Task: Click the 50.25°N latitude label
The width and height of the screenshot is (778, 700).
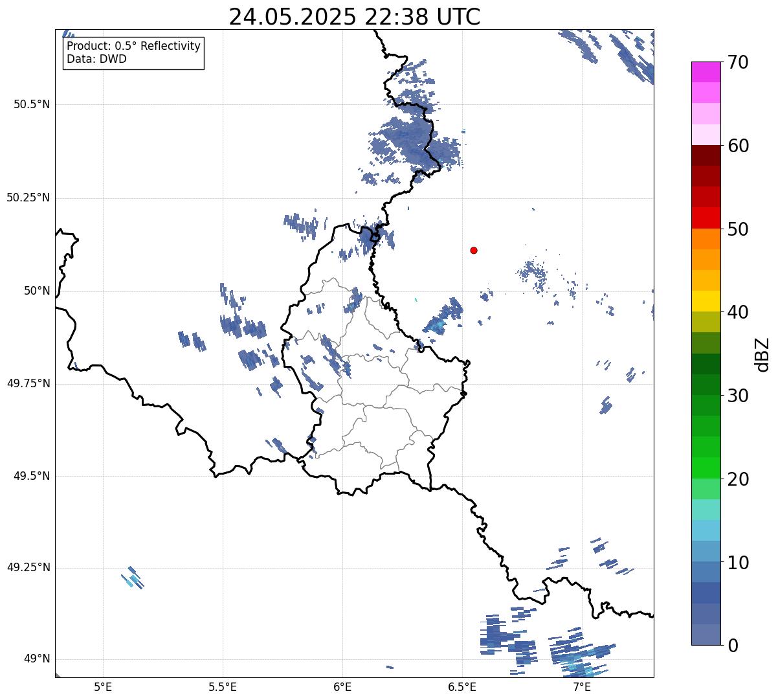Action: pyautogui.click(x=28, y=198)
